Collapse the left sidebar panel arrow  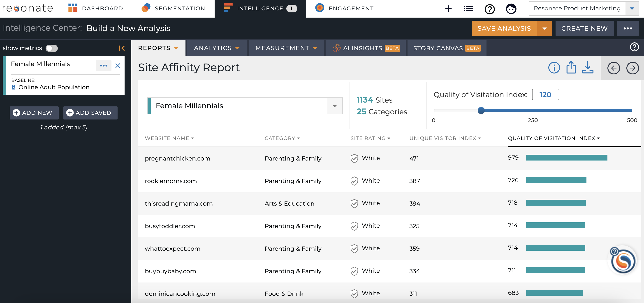coord(122,48)
